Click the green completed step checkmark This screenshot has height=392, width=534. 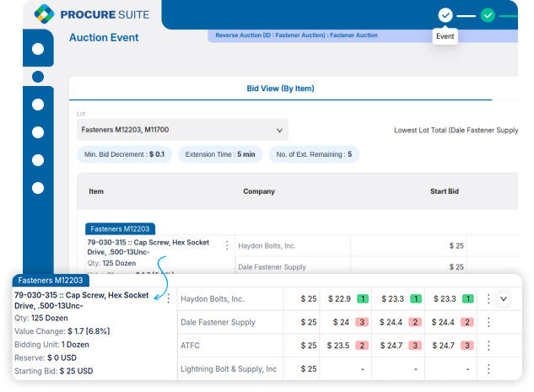coord(488,15)
